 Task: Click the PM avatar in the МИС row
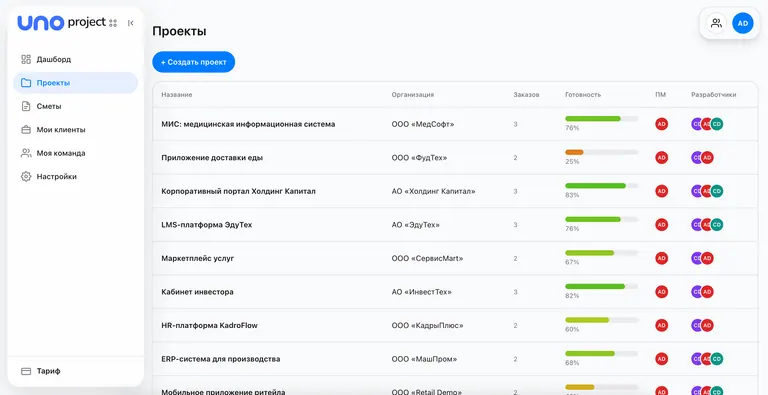click(x=662, y=124)
